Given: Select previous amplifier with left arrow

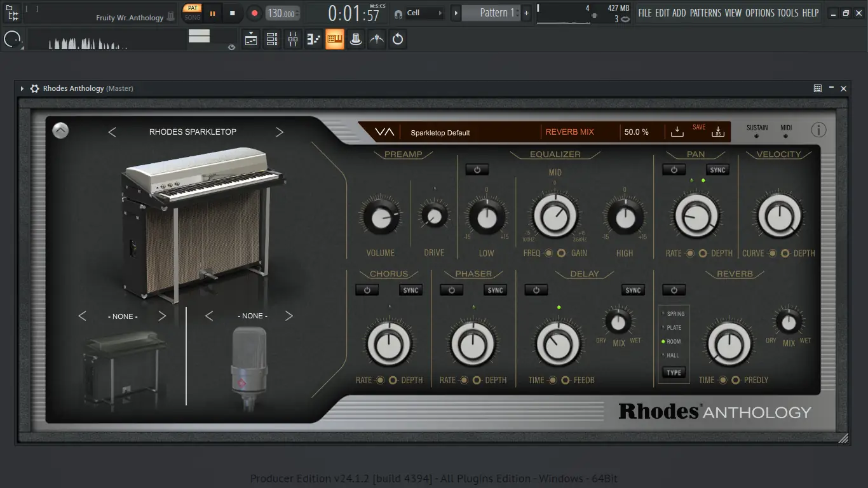Looking at the screenshot, I should pyautogui.click(x=82, y=316).
